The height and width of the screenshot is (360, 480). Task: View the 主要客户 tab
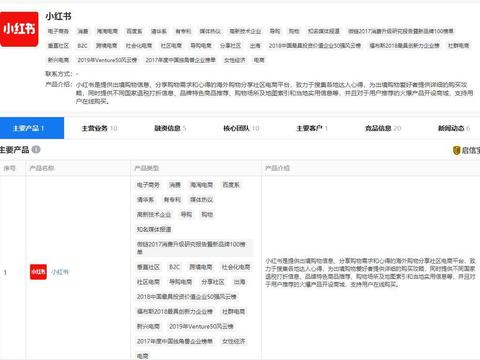(312, 128)
